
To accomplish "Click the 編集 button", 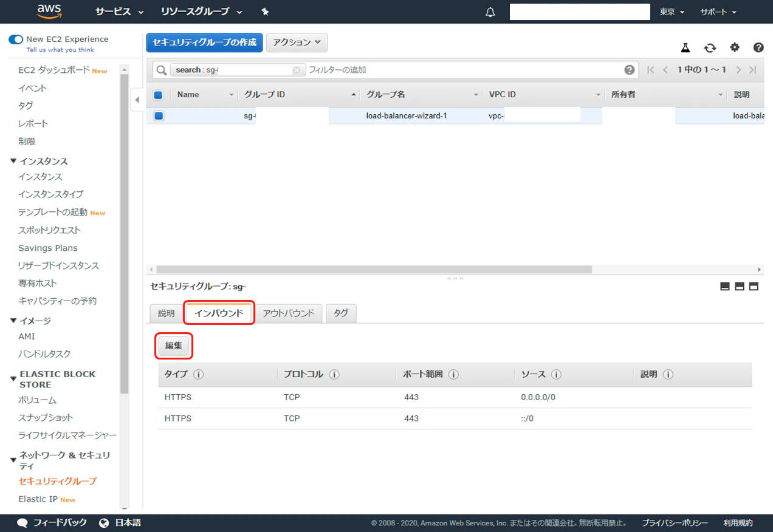I will (x=174, y=346).
